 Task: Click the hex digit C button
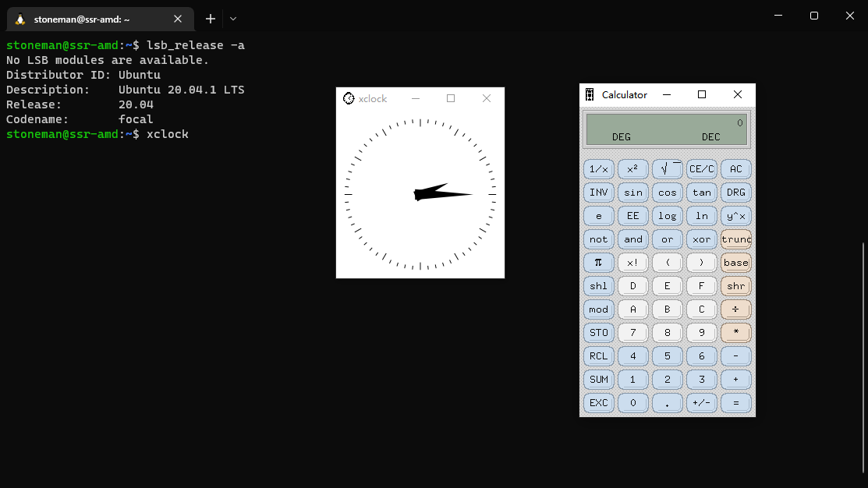pos(701,309)
